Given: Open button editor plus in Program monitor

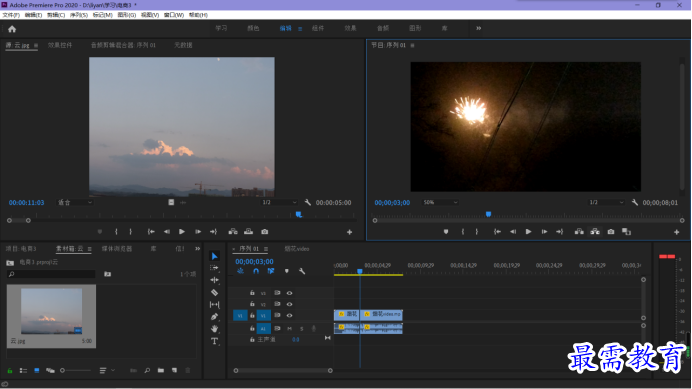Looking at the screenshot, I should (x=677, y=232).
